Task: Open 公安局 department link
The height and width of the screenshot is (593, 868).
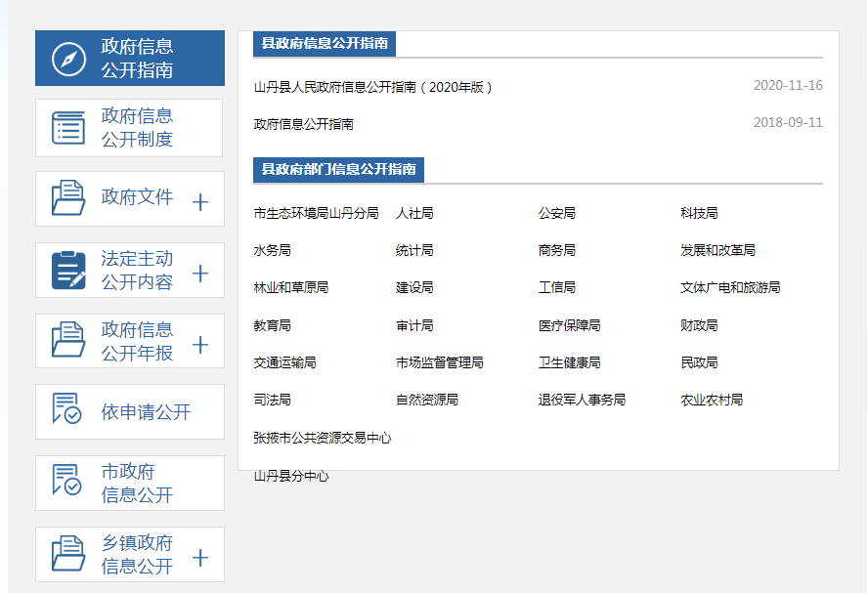Action: [x=557, y=214]
